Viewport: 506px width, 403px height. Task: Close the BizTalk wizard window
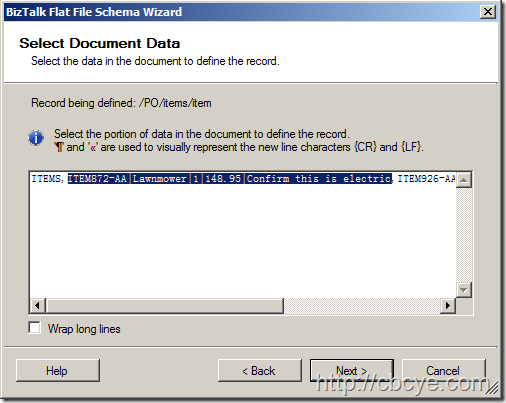488,12
